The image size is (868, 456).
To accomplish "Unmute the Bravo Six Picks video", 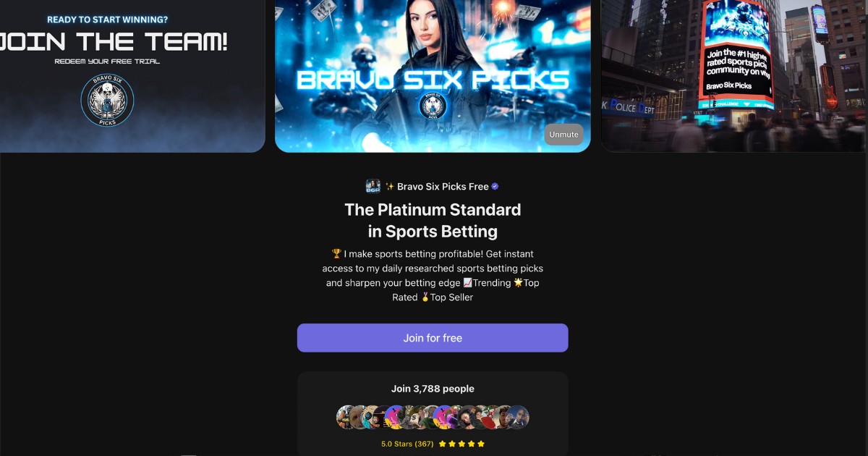I will pyautogui.click(x=563, y=135).
